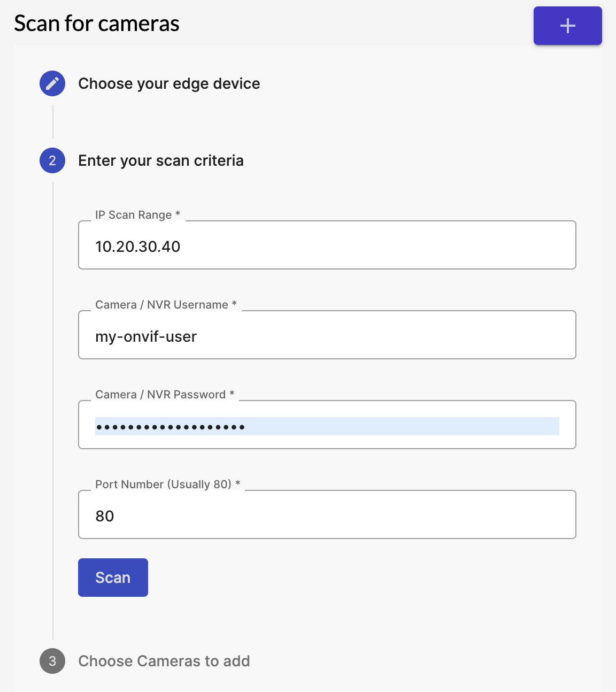Click the plus symbol in the purple header button
This screenshot has width=616, height=692.
(567, 25)
